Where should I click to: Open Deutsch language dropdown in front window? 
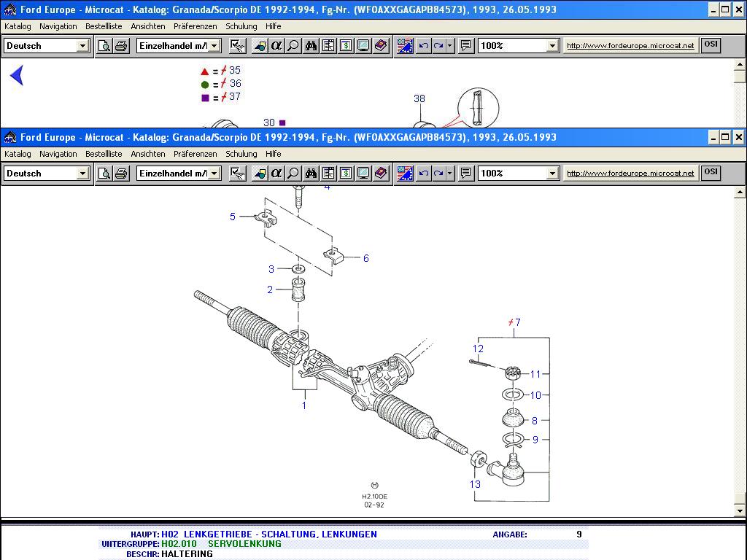click(x=82, y=174)
